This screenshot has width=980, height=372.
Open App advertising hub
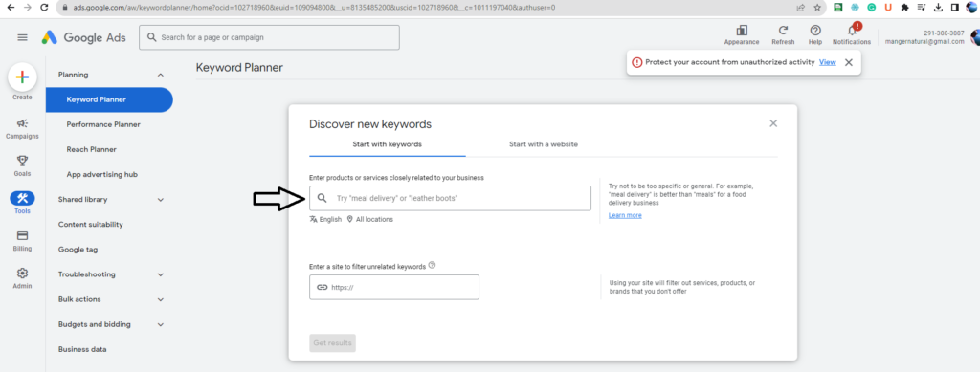coord(101,175)
